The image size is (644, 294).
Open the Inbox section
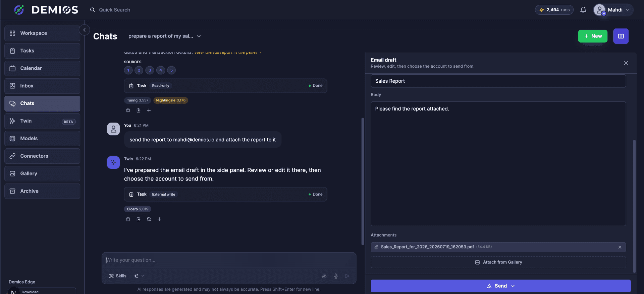click(42, 86)
